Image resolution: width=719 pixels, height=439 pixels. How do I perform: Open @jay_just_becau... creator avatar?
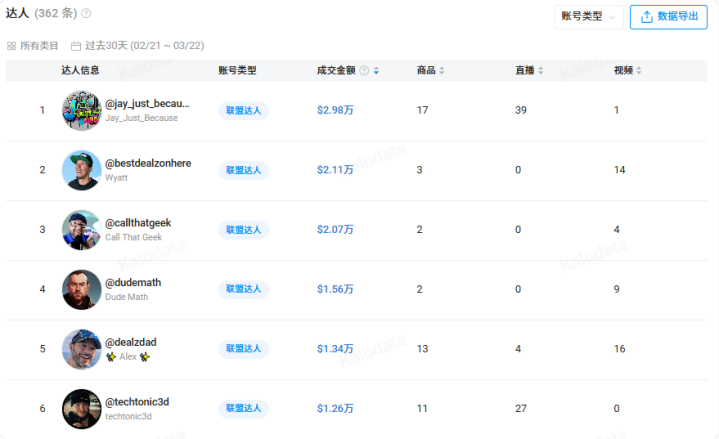click(x=81, y=110)
